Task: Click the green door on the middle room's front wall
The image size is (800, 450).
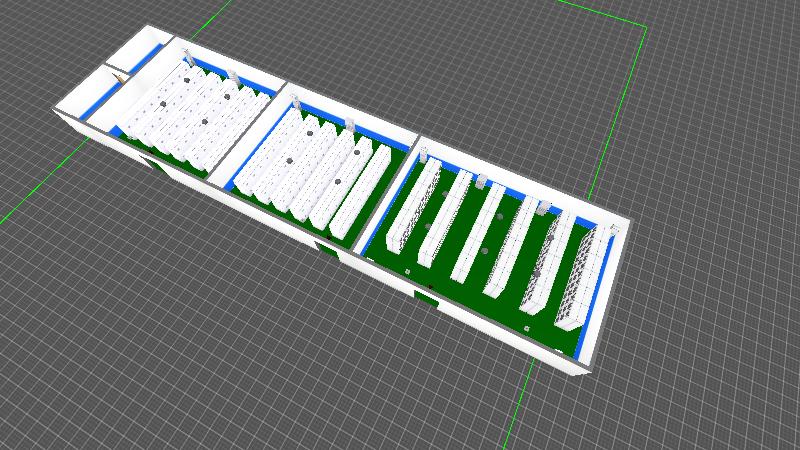Action: click(x=327, y=245)
